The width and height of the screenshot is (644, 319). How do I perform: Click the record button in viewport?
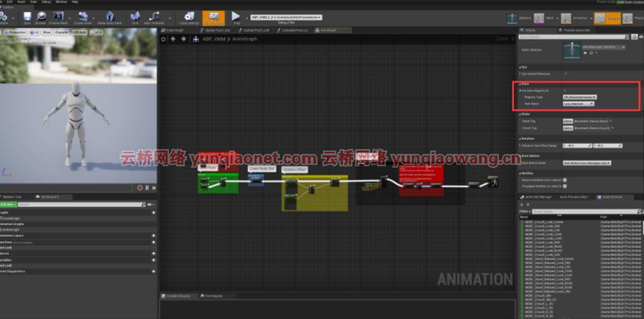[140, 187]
